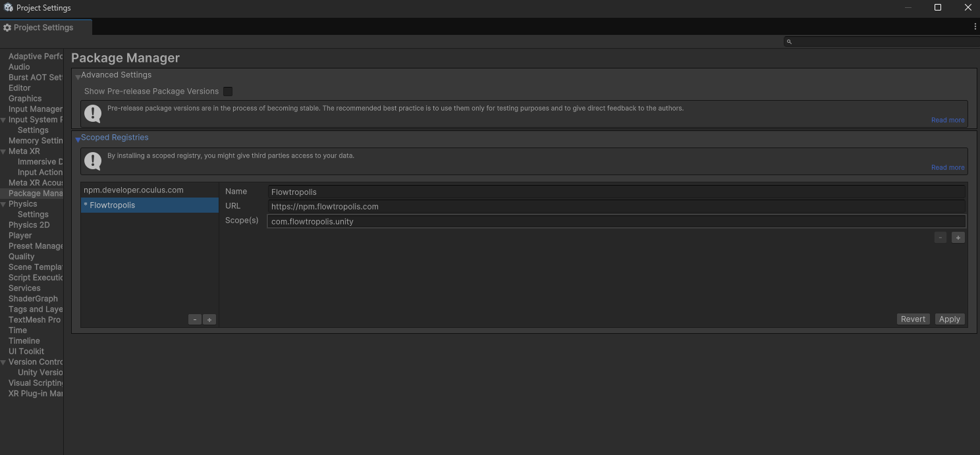Image resolution: width=980 pixels, height=455 pixels.
Task: Apply the scoped registry changes
Action: pos(949,319)
